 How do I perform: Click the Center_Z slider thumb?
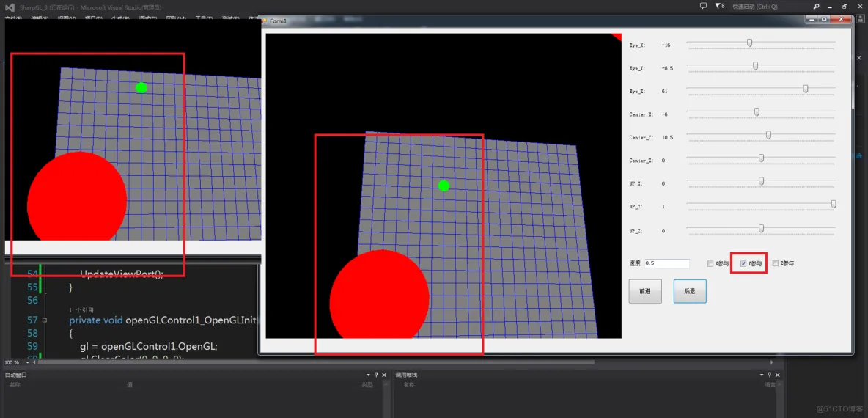click(x=761, y=158)
